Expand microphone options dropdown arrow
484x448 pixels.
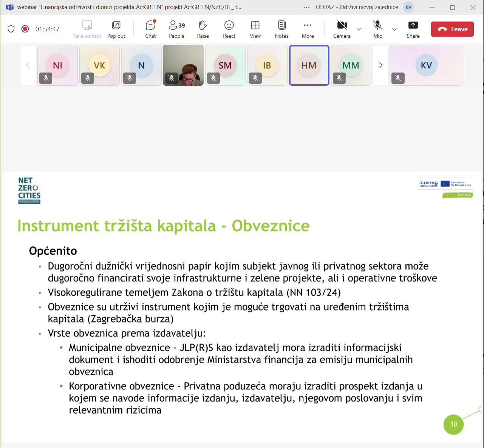(394, 29)
